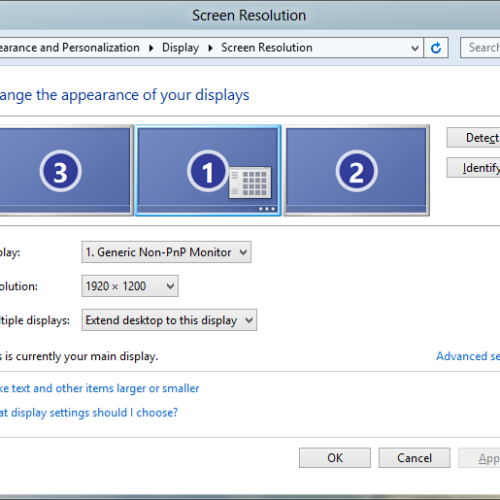Confirm settings with OK button
The height and width of the screenshot is (500, 500).
coord(335,458)
